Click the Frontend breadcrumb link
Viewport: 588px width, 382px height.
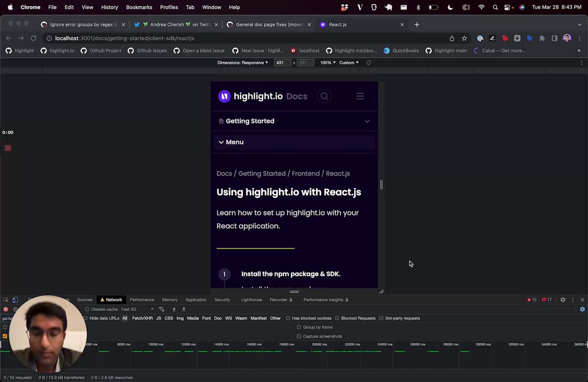tap(305, 173)
